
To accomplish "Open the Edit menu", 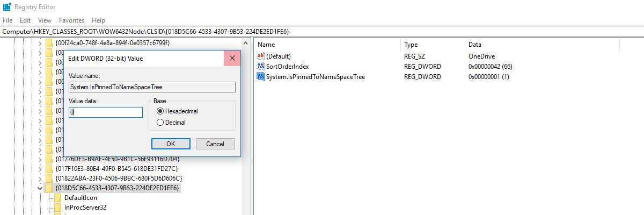I will coord(25,20).
